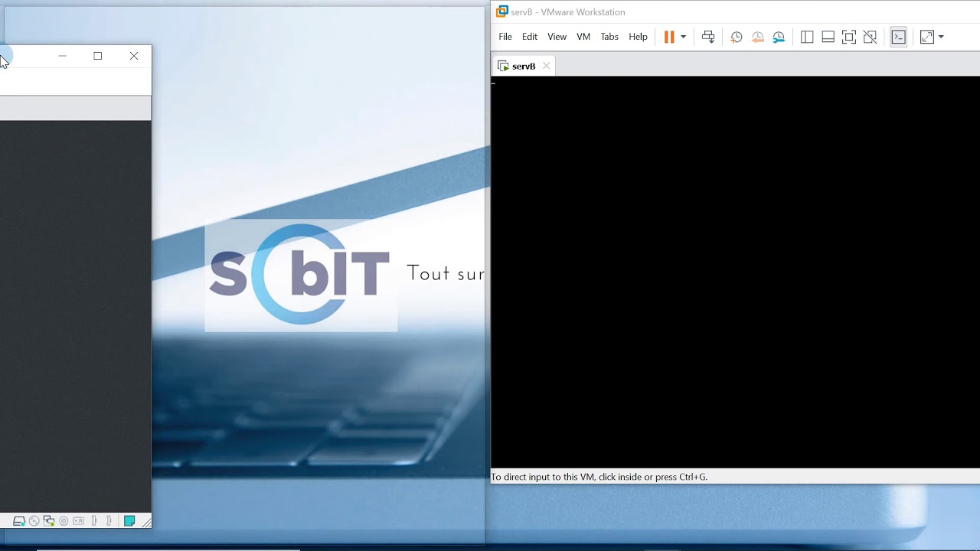Viewport: 980px width, 551px height.
Task: Click the stretch guest display icon
Action: [x=927, y=37]
